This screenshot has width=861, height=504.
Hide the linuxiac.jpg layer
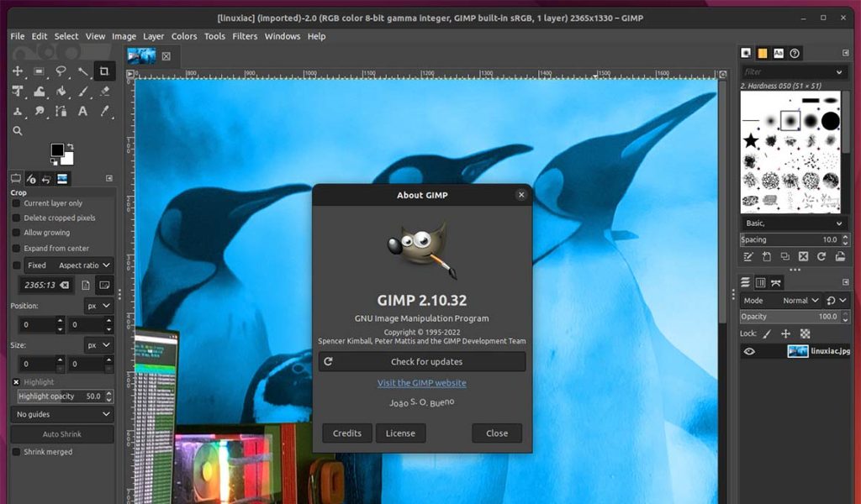pyautogui.click(x=749, y=351)
